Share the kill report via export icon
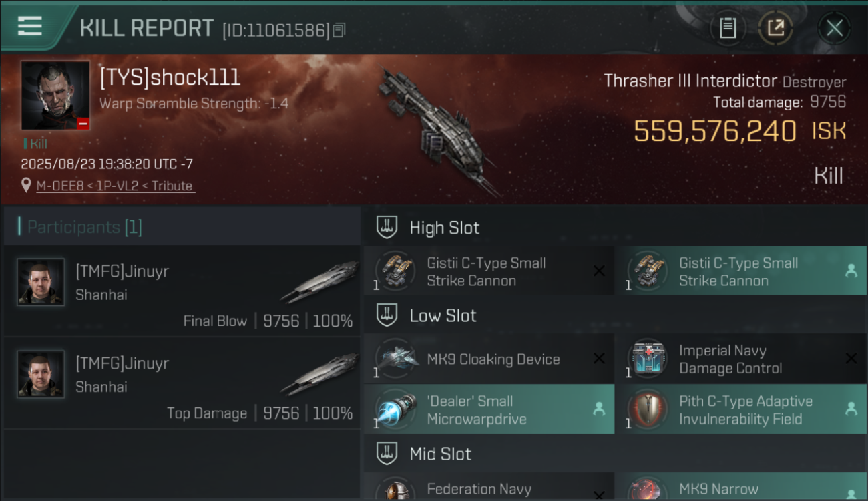Screen dimensions: 868x501 (x=775, y=28)
